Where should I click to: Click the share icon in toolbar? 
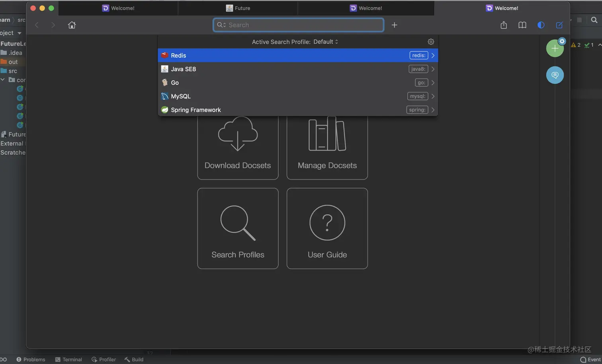[x=504, y=25]
